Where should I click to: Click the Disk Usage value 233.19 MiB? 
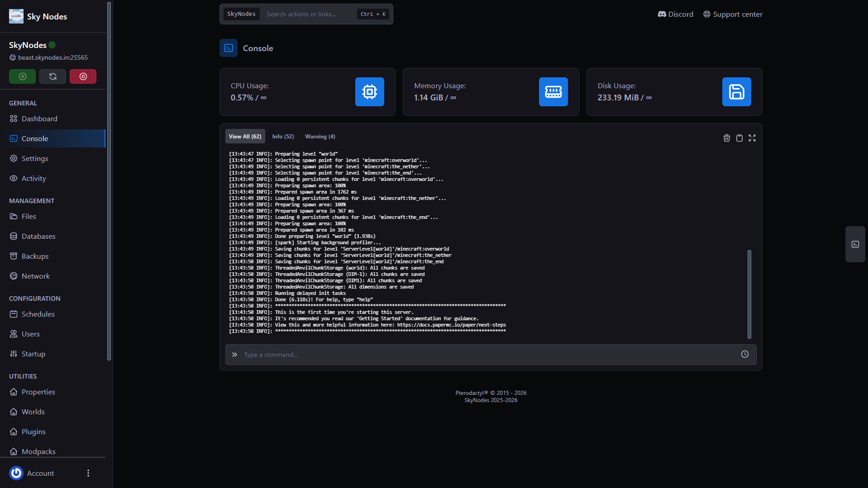(x=618, y=98)
